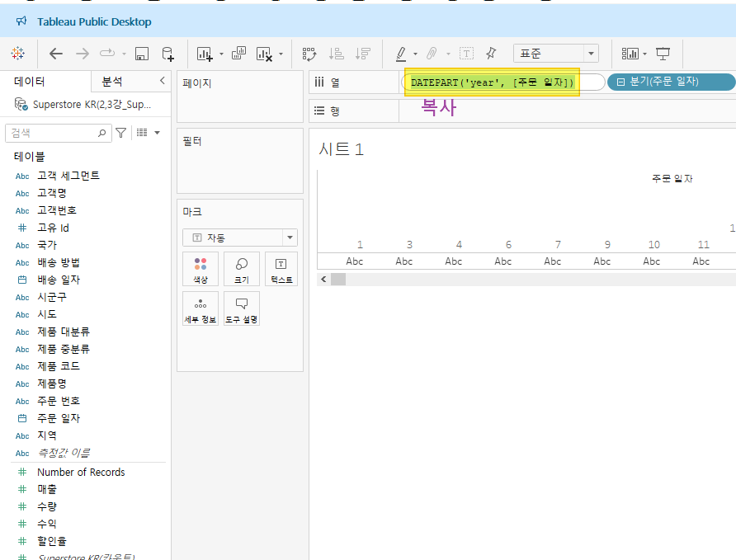
Task: Start presentation mode icon
Action: click(x=663, y=54)
